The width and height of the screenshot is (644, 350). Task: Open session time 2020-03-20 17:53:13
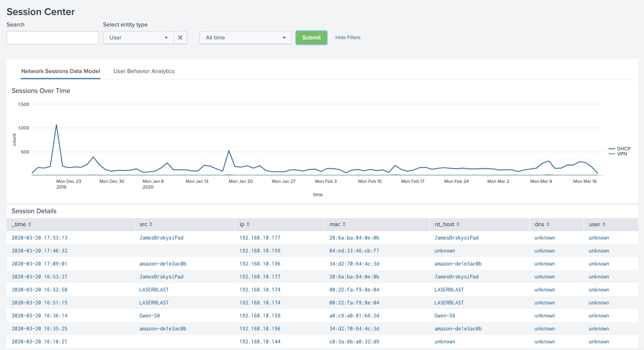point(40,238)
